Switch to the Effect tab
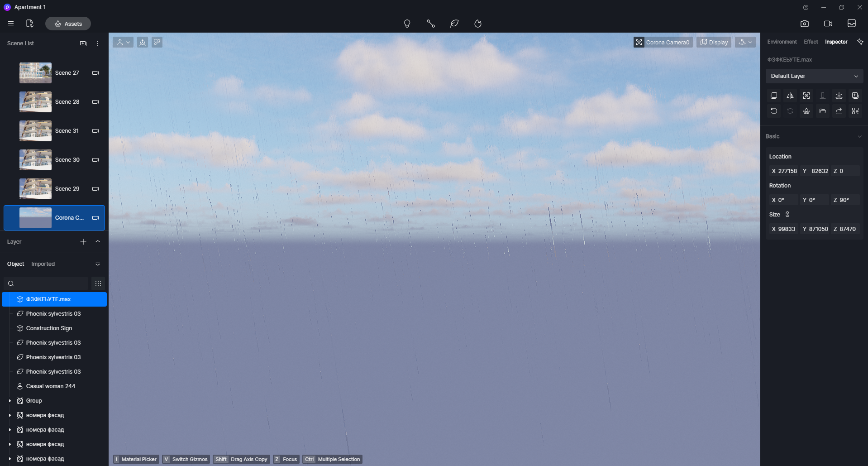This screenshot has height=466, width=868. [x=811, y=42]
